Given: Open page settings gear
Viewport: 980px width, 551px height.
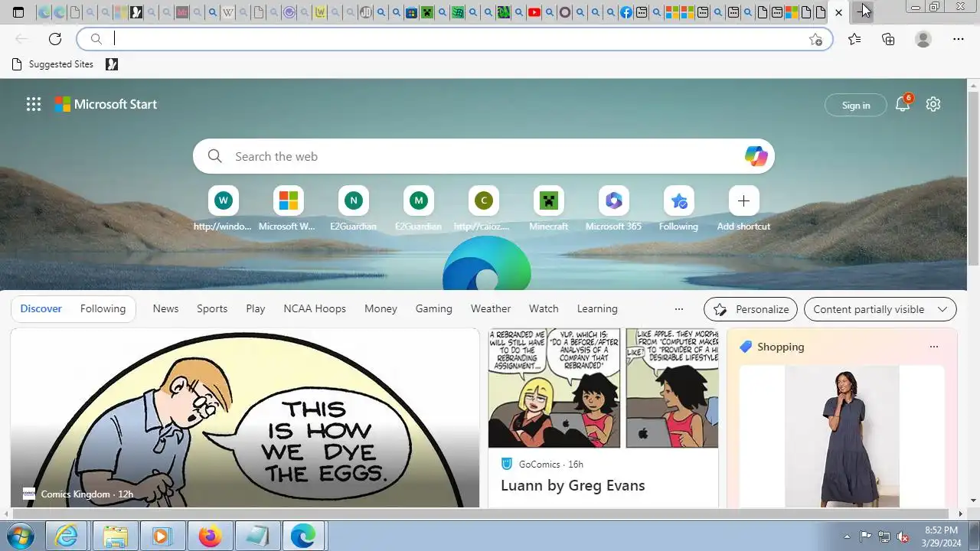Looking at the screenshot, I should (x=933, y=104).
